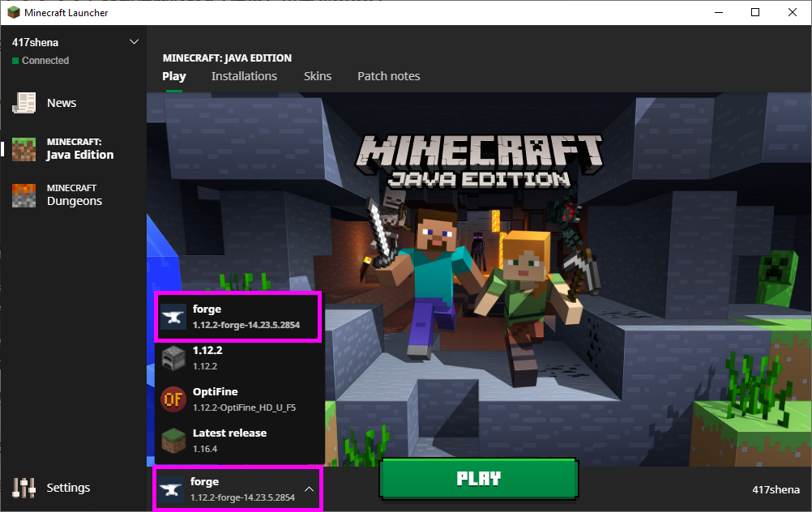Viewport: 812px width, 512px height.
Task: Click the forge anvil icon in list
Action: click(x=173, y=317)
